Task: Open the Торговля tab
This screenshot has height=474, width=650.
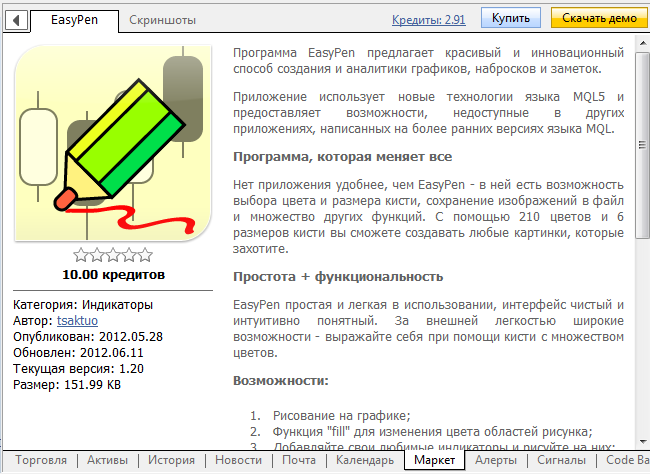Action: pyautogui.click(x=41, y=460)
